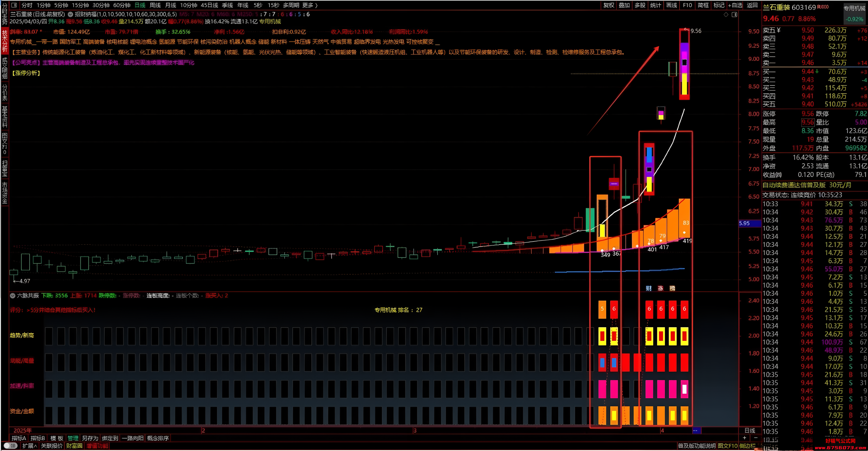The height and width of the screenshot is (451, 868).
Task: Open the 六脉共振 indicator round dropdown icon
Action: coord(13,296)
